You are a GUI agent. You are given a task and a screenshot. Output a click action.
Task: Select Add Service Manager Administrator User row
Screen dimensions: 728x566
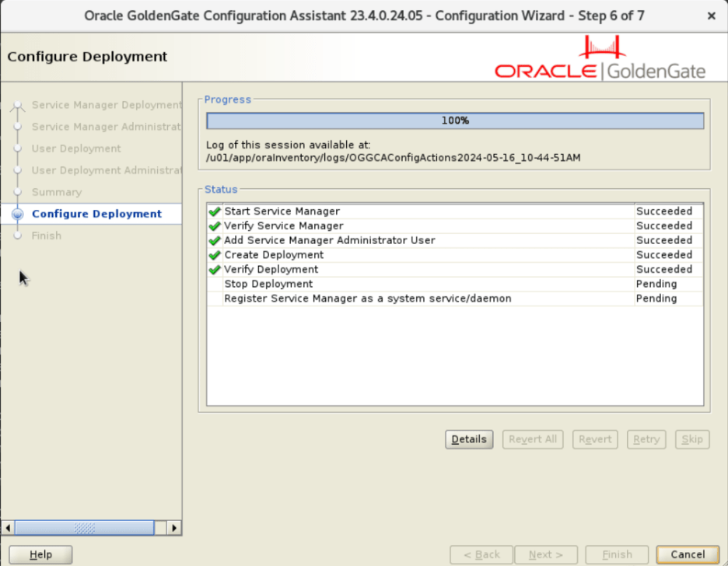455,240
